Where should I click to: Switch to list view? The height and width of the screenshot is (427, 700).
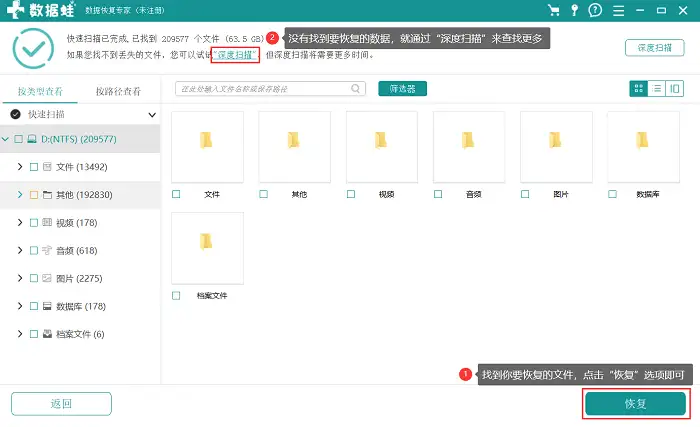(656, 88)
